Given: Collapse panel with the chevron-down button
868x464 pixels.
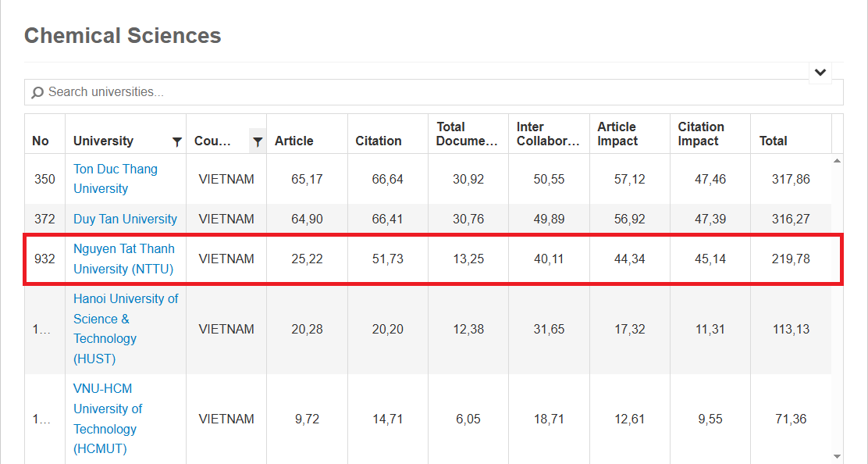Looking at the screenshot, I should (820, 73).
